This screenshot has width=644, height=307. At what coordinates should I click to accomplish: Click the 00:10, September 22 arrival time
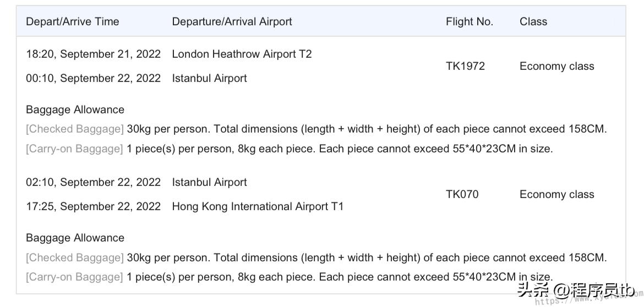click(93, 78)
